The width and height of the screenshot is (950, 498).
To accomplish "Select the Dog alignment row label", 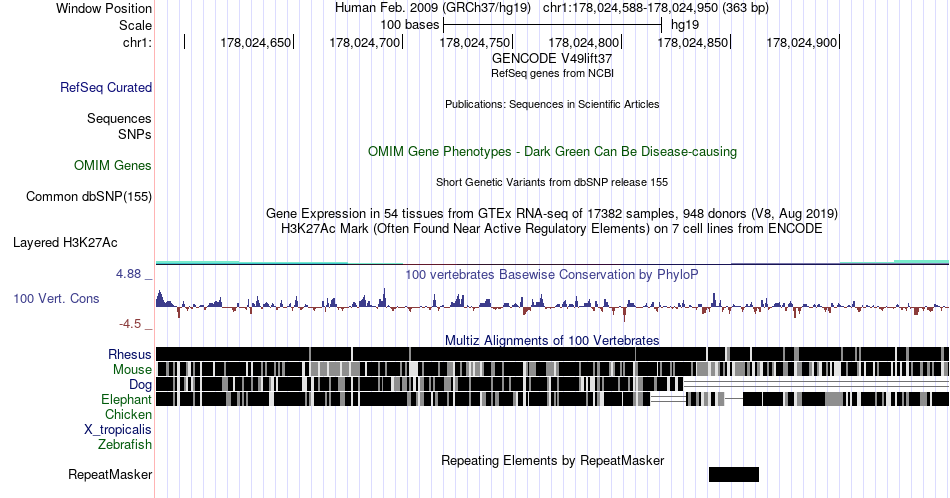I will click(x=141, y=385).
